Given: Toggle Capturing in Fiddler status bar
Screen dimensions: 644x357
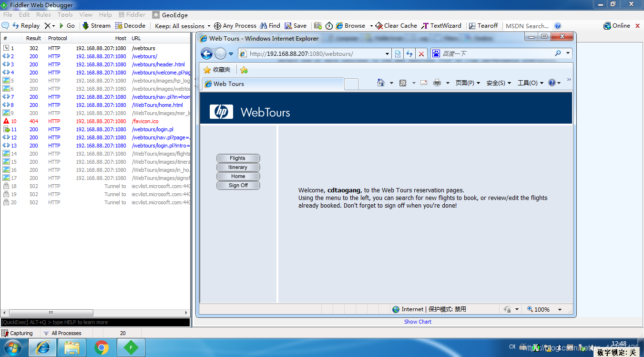Looking at the screenshot, I should click(x=17, y=333).
